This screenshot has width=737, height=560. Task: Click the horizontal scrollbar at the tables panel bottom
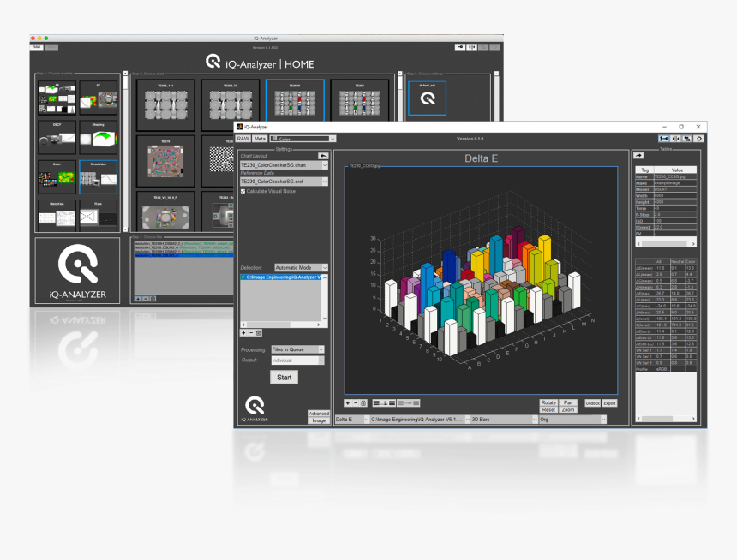tap(666, 419)
